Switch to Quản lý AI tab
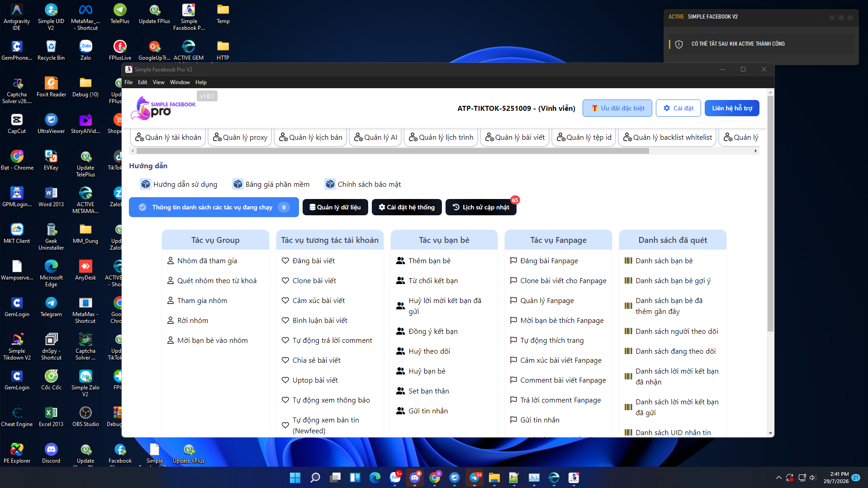Viewport: 868px width, 488px height. tap(375, 137)
